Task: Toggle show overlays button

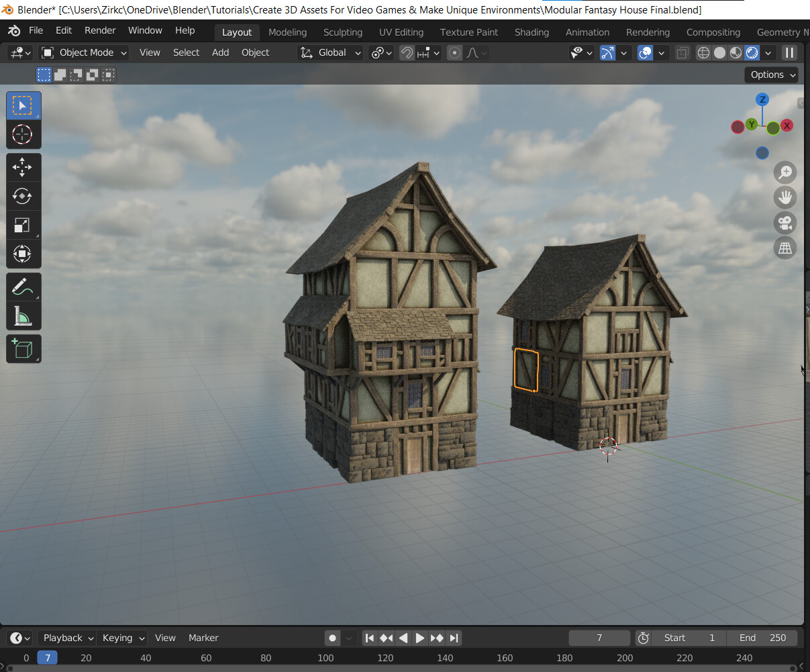Action: coord(645,52)
